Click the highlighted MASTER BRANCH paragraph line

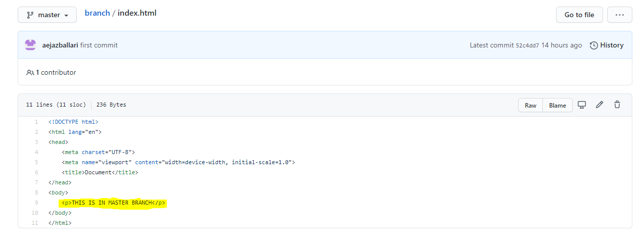tap(113, 203)
